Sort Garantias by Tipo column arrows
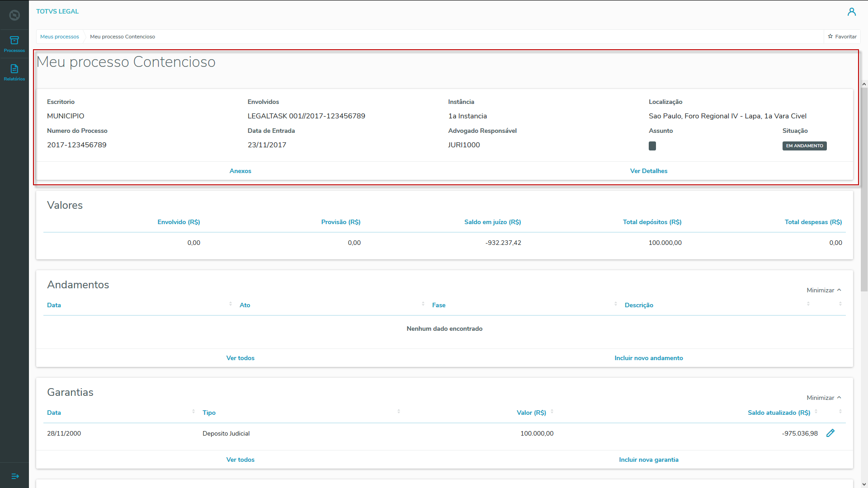 point(398,412)
